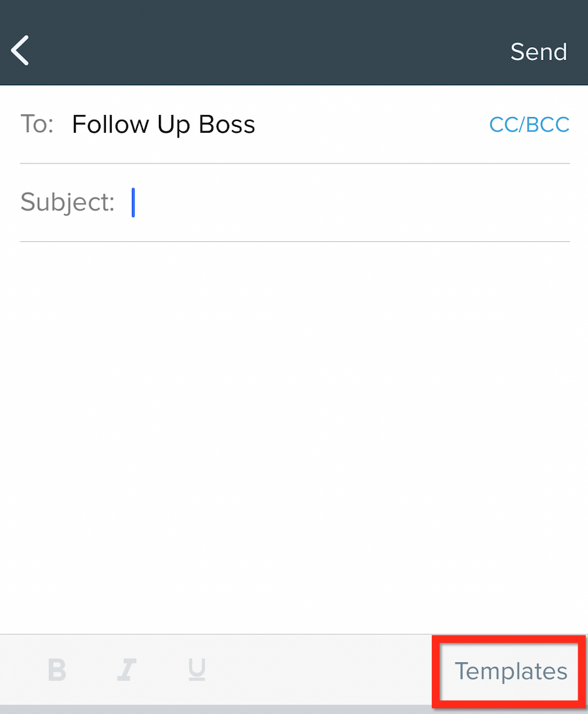The image size is (588, 714).
Task: Go back using the left arrow icon
Action: coord(20,50)
